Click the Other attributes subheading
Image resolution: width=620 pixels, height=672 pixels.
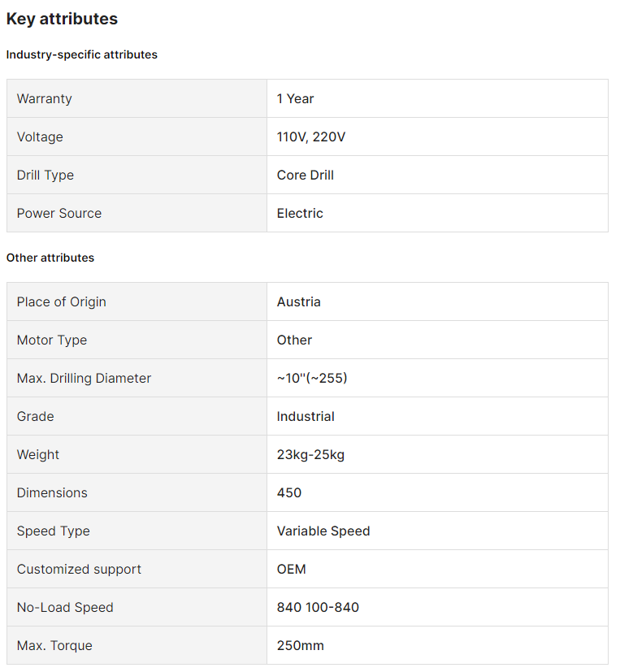click(x=50, y=258)
